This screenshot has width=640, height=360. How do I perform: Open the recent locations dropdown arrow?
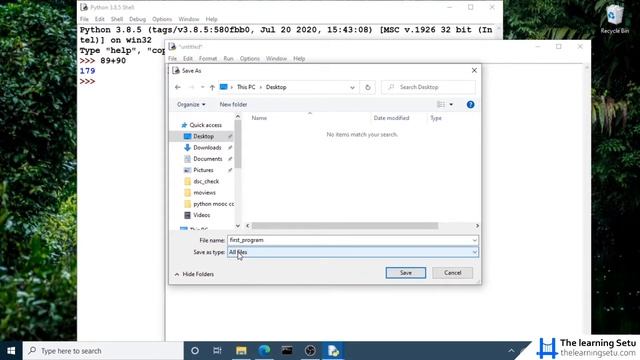point(202,87)
